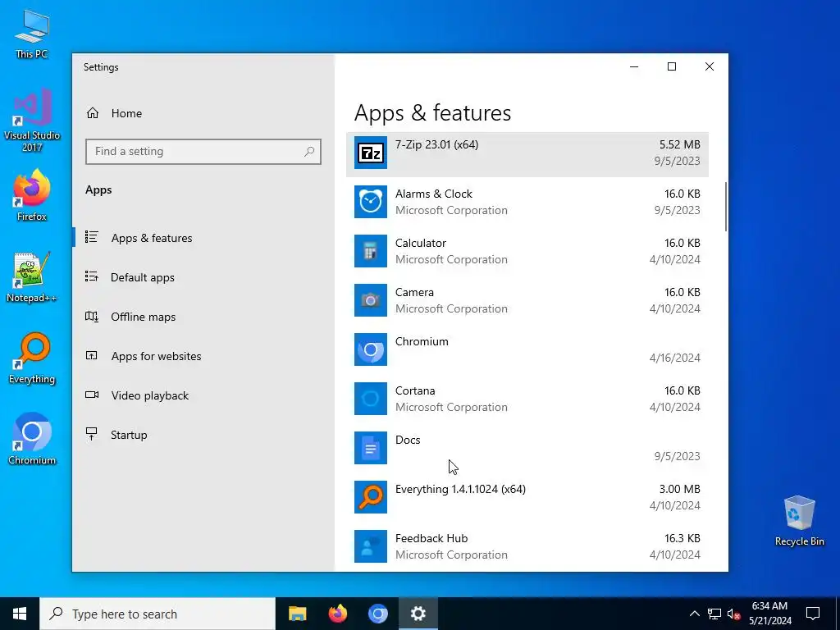Click the Video playback sidebar icon
This screenshot has height=630, width=840.
(92, 395)
